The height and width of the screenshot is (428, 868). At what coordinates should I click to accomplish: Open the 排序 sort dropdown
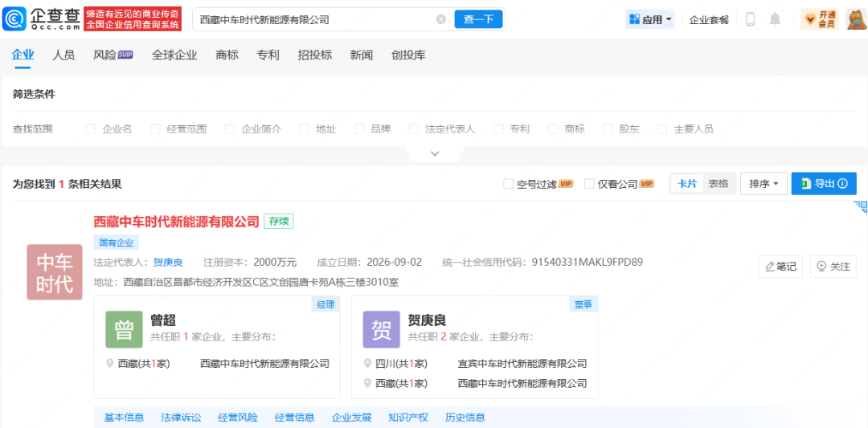pyautogui.click(x=764, y=184)
